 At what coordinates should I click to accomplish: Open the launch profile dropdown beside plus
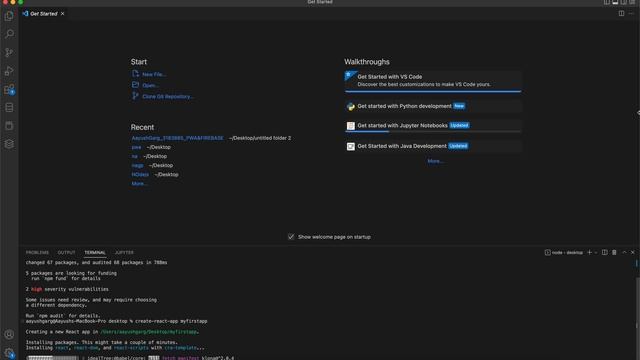[x=596, y=253]
